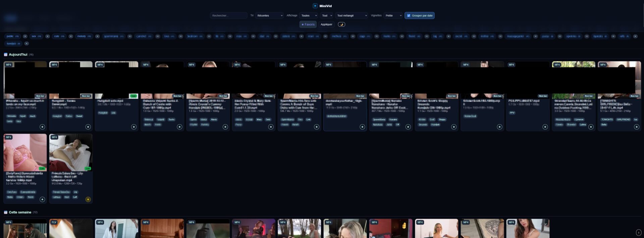Star the 1.1 Go card tagged Sloppy

pyautogui.click(x=454, y=127)
